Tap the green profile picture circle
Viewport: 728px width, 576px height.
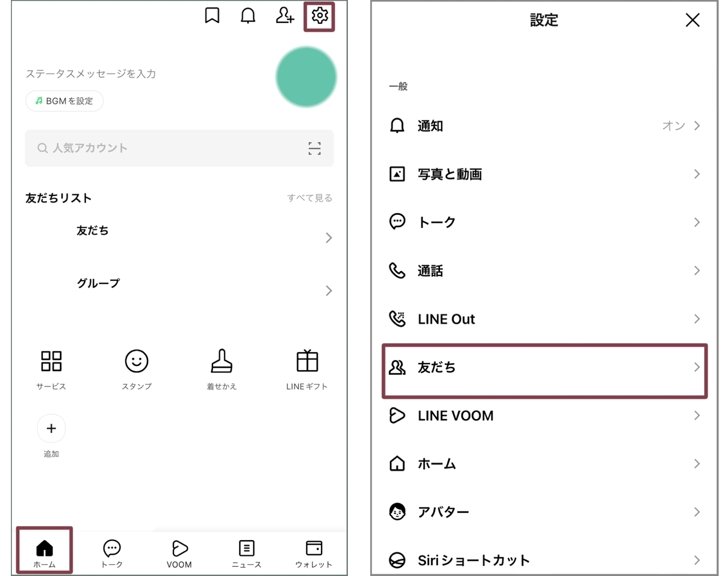[x=306, y=77]
